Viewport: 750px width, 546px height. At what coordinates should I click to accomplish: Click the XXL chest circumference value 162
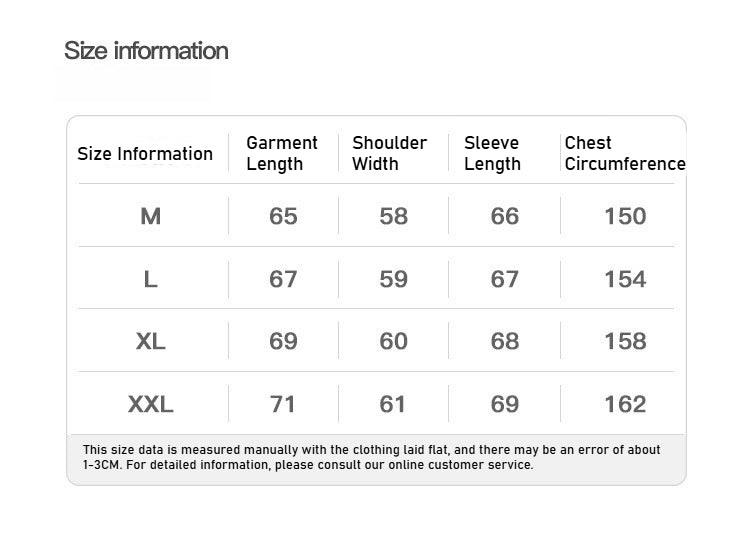click(x=625, y=404)
